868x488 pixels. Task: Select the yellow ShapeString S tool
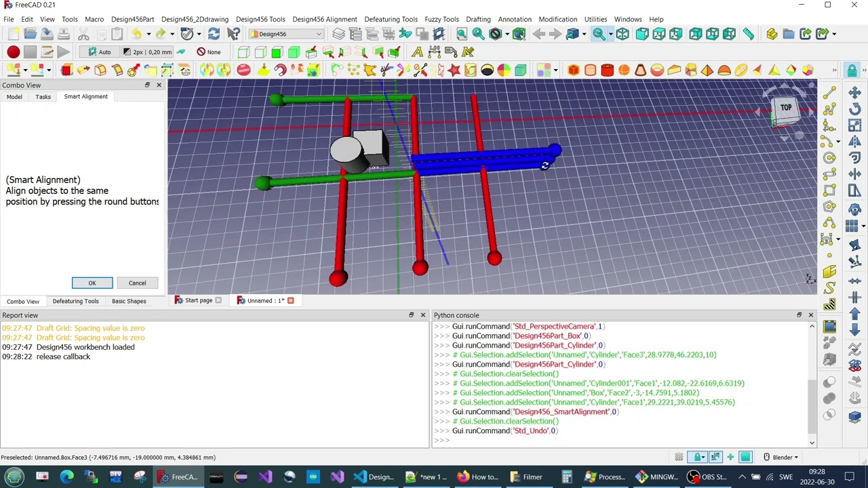pos(829,289)
